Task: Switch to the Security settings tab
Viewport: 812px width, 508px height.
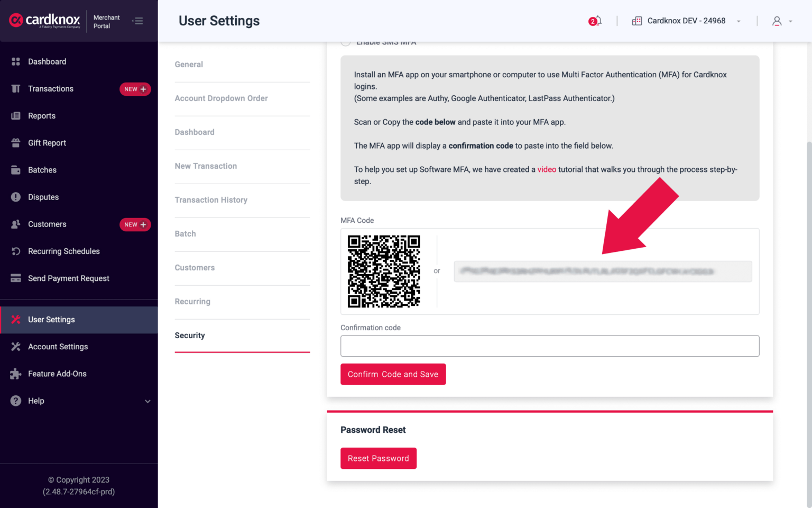Action: [190, 335]
